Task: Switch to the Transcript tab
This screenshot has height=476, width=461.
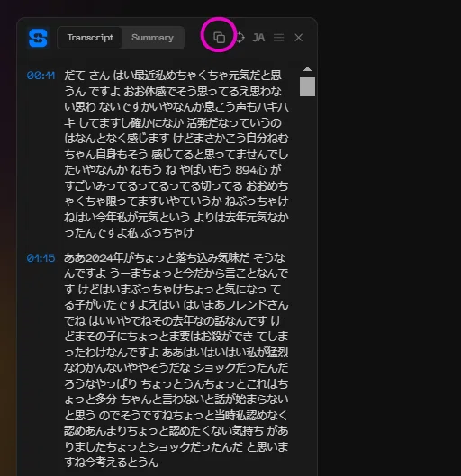Action: tap(90, 38)
